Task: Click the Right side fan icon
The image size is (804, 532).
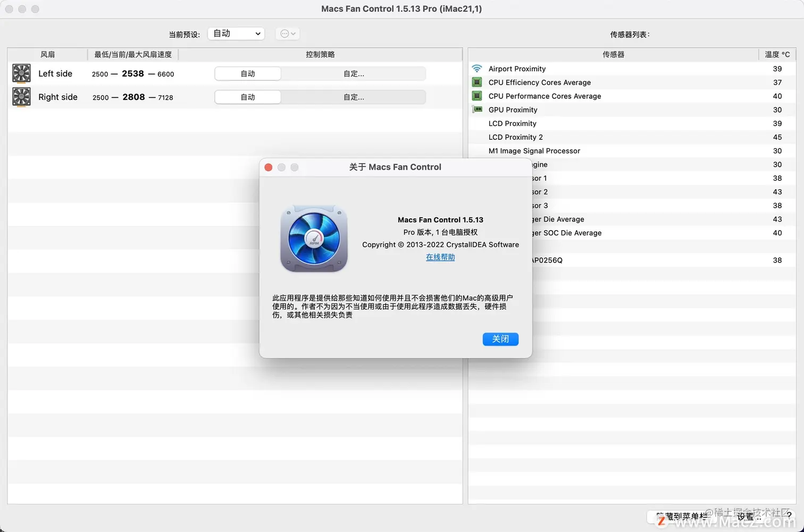Action: [21, 97]
